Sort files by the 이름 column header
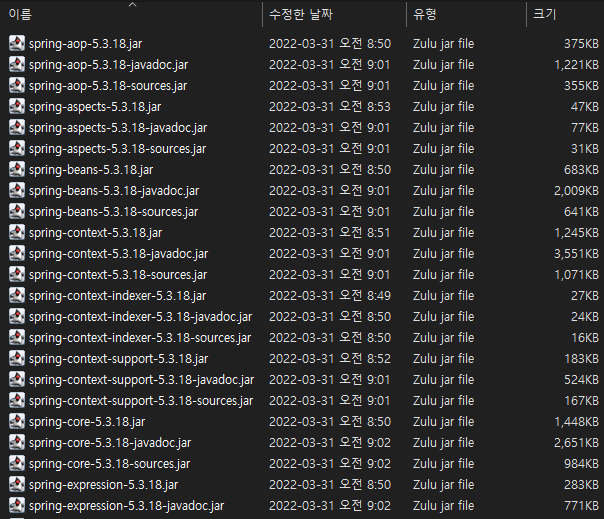This screenshot has width=604, height=519. (x=20, y=15)
